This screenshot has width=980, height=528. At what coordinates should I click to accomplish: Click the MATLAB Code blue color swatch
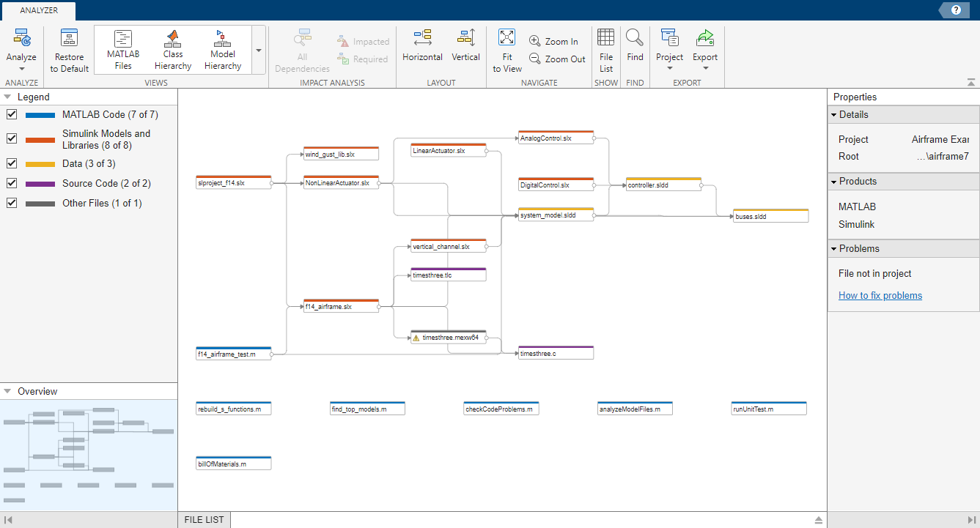click(x=40, y=115)
